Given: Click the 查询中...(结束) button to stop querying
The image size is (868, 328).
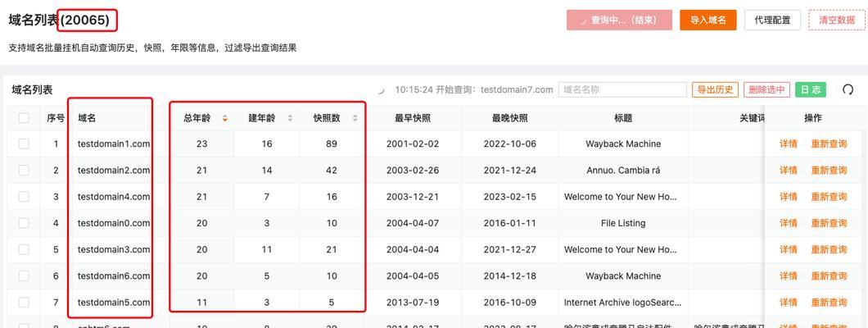Looking at the screenshot, I should point(619,20).
